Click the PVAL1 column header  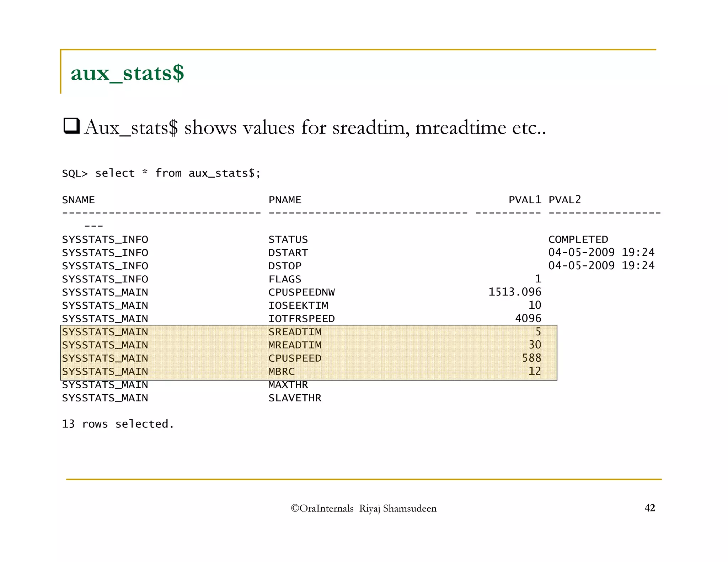tap(525, 200)
